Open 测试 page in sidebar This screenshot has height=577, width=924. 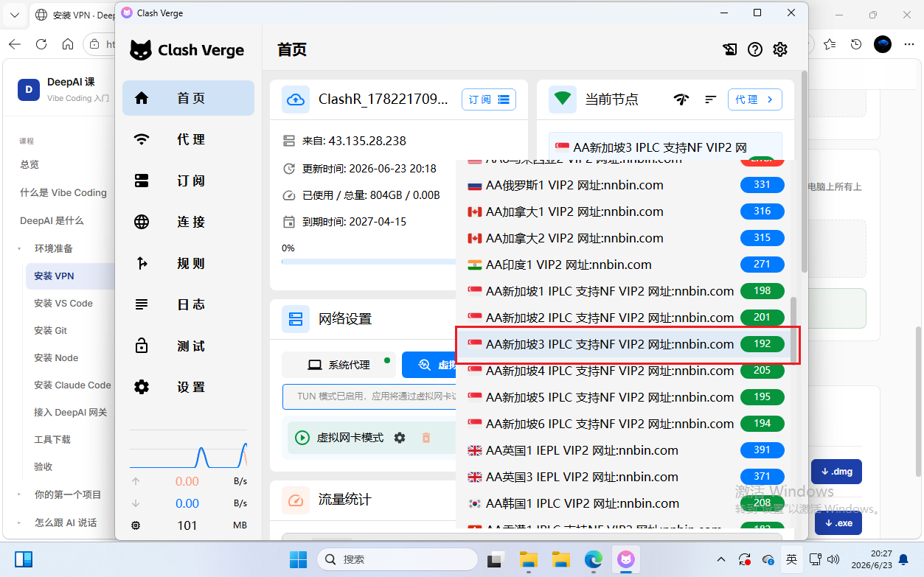[188, 346]
